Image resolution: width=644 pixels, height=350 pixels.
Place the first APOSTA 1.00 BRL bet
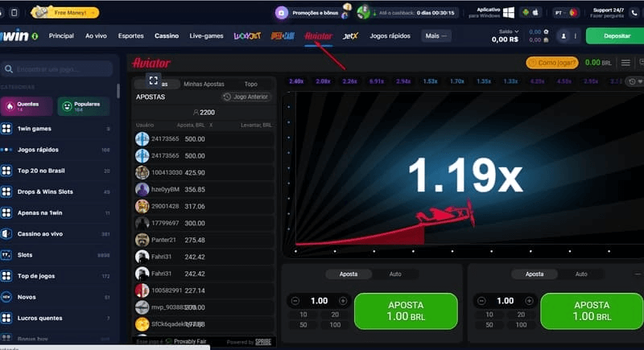pos(406,311)
